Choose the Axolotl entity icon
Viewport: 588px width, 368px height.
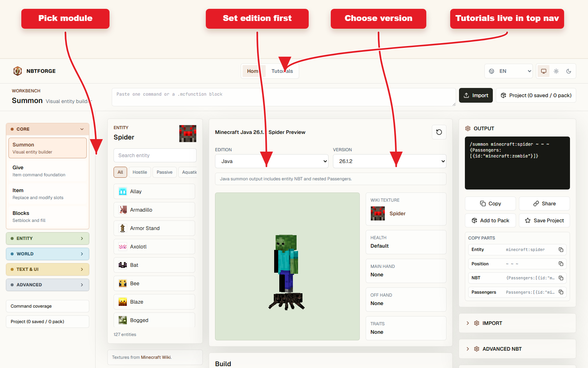click(123, 247)
